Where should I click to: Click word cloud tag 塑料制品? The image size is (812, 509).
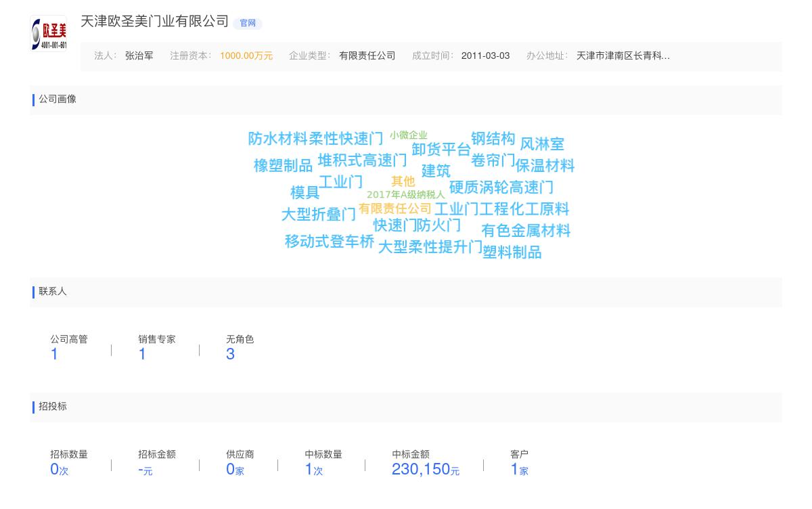(x=512, y=252)
